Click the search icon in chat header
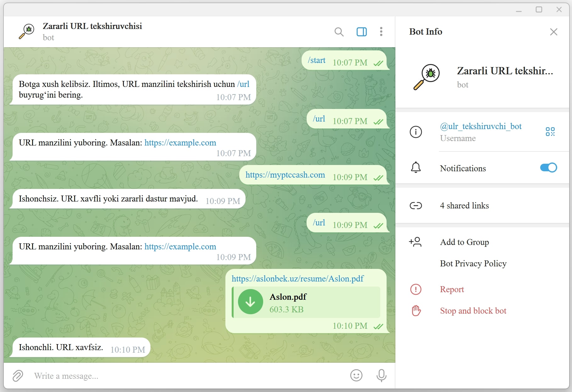The image size is (572, 392). pos(339,32)
